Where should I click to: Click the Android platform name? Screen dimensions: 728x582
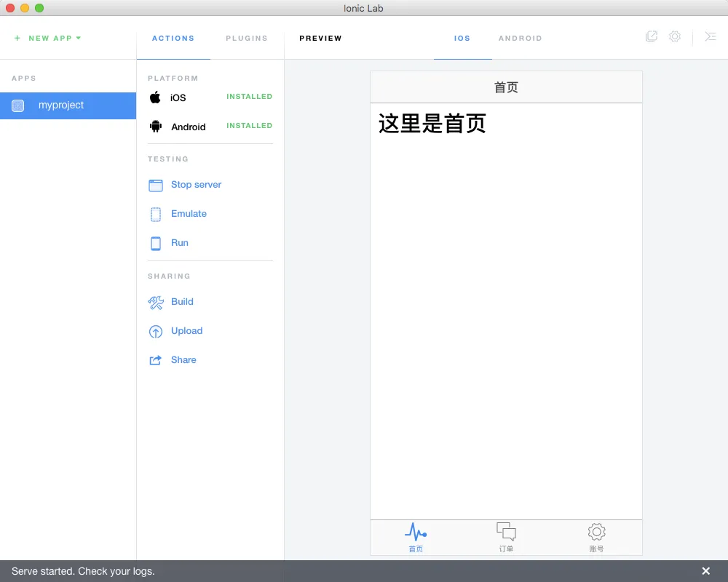188,127
